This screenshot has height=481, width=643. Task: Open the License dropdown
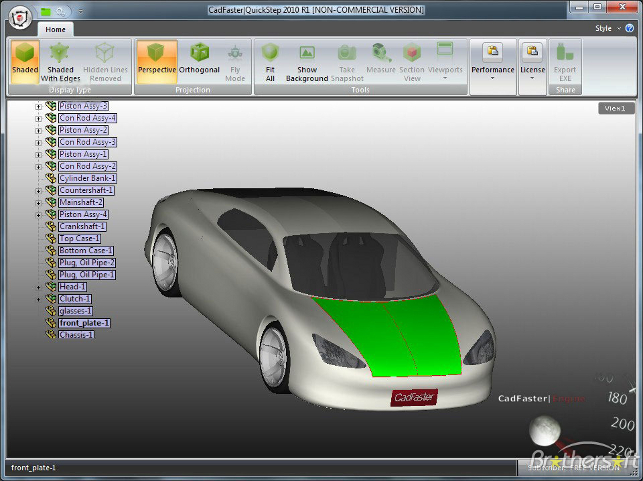click(532, 62)
